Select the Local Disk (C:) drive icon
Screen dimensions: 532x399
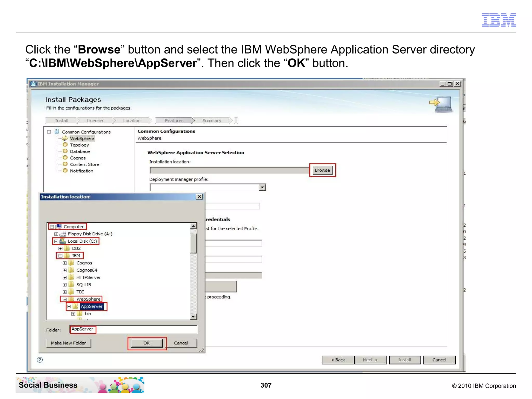(x=63, y=241)
